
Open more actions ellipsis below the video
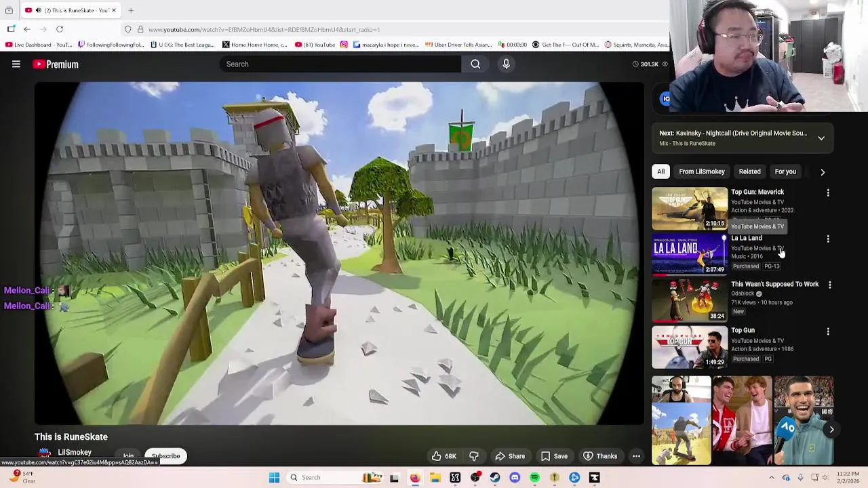(x=636, y=456)
